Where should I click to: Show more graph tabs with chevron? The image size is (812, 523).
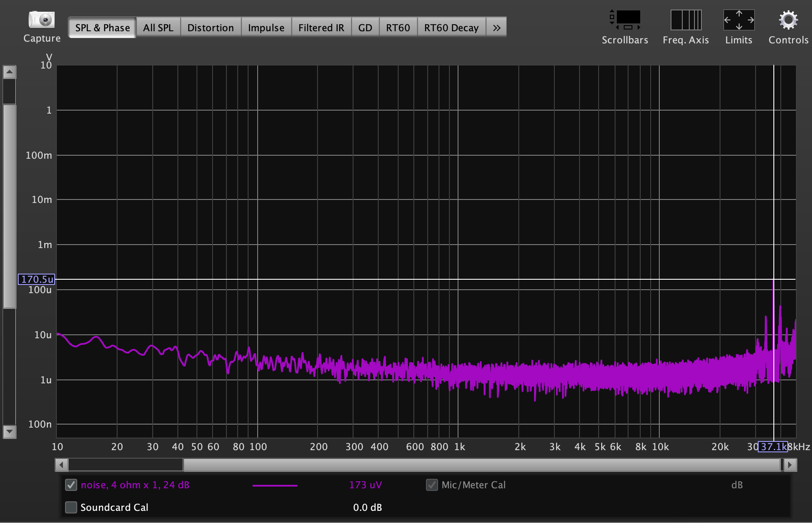(x=497, y=28)
